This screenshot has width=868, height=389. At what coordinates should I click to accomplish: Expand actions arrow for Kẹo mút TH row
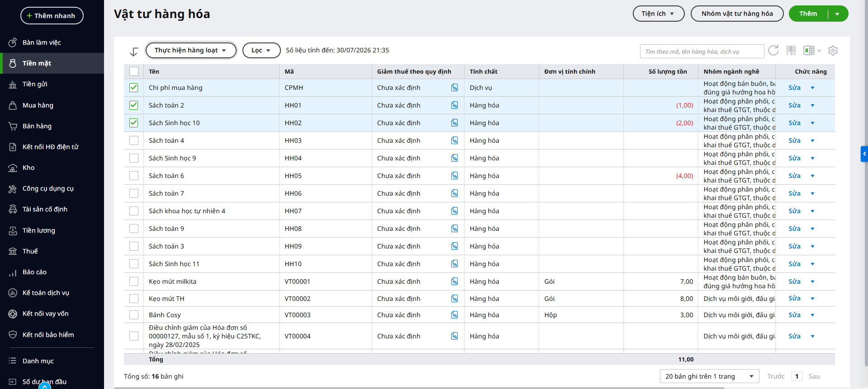(813, 299)
